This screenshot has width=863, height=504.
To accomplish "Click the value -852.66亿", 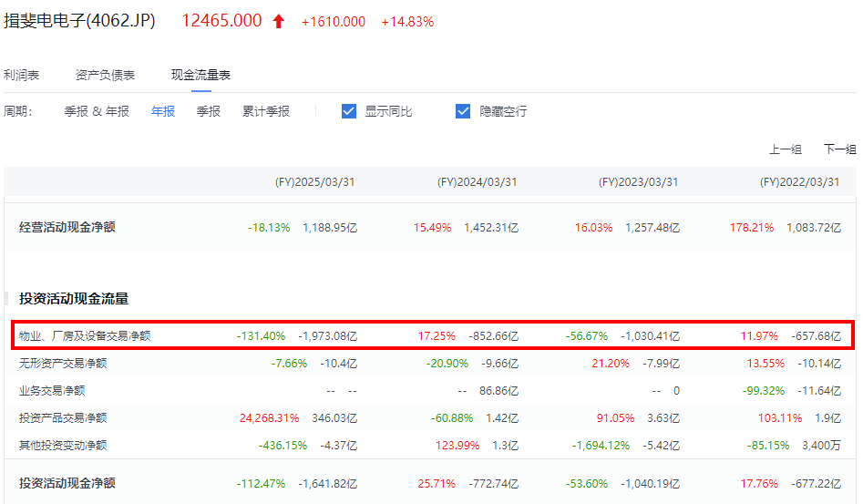I will coord(494,336).
